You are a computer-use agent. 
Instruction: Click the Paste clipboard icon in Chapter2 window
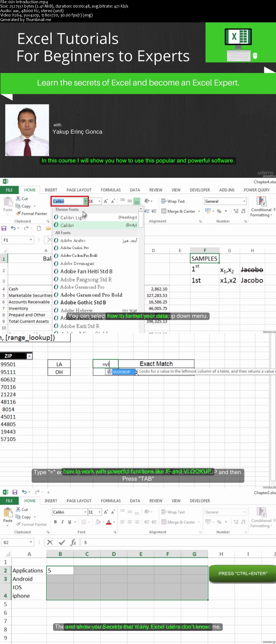coord(8,512)
